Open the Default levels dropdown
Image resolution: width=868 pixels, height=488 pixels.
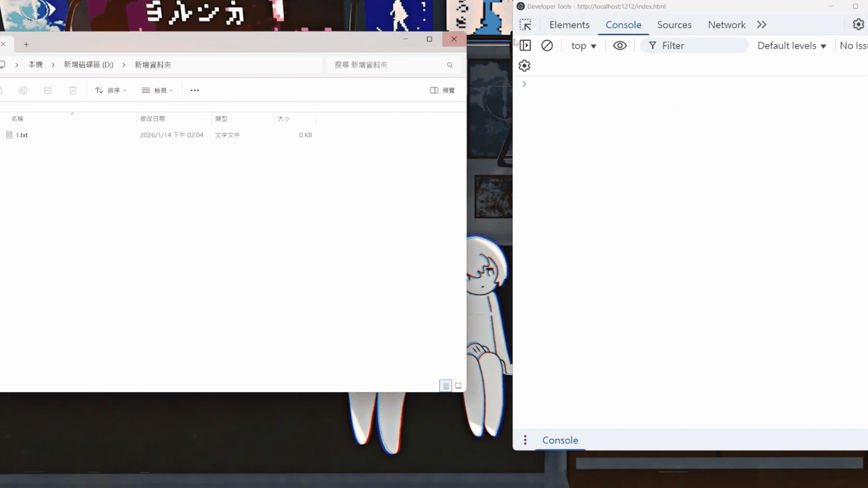tap(792, 46)
